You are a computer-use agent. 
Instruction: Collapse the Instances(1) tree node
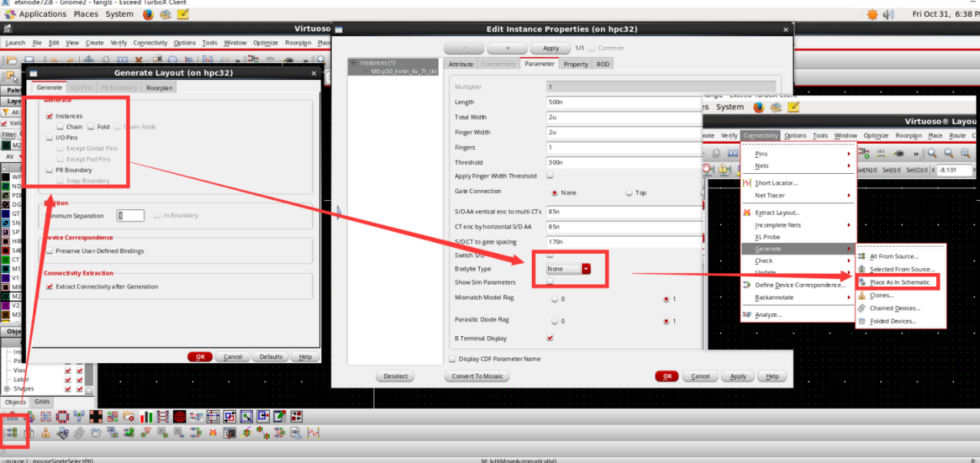[354, 63]
